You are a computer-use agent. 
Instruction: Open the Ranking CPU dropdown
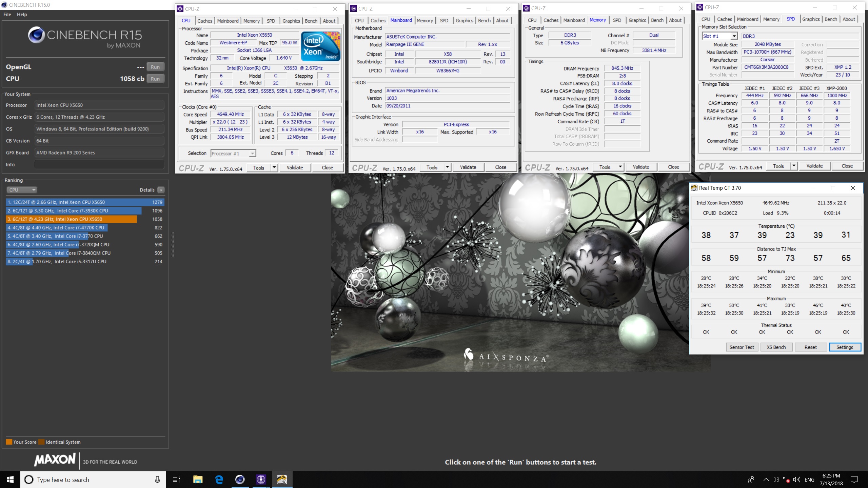[x=22, y=190]
